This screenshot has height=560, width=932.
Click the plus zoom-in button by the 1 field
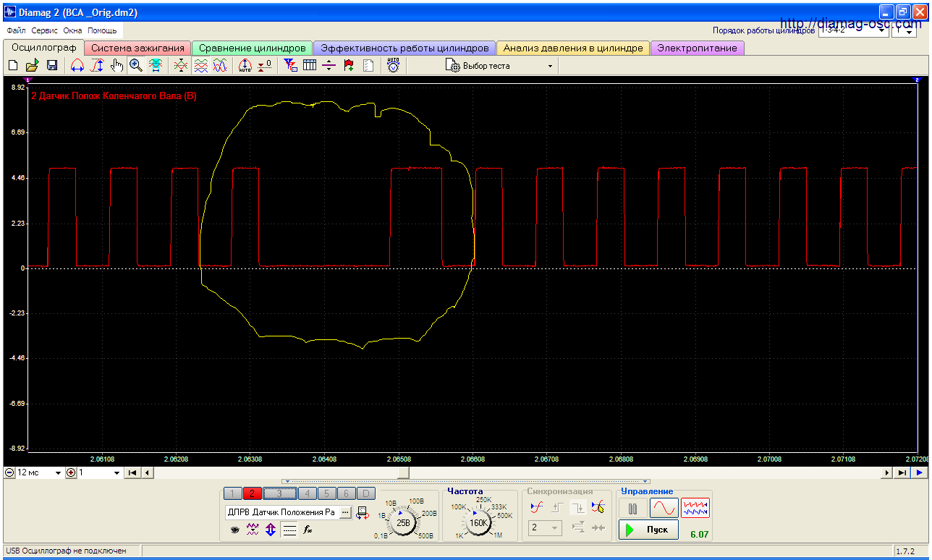point(71,473)
